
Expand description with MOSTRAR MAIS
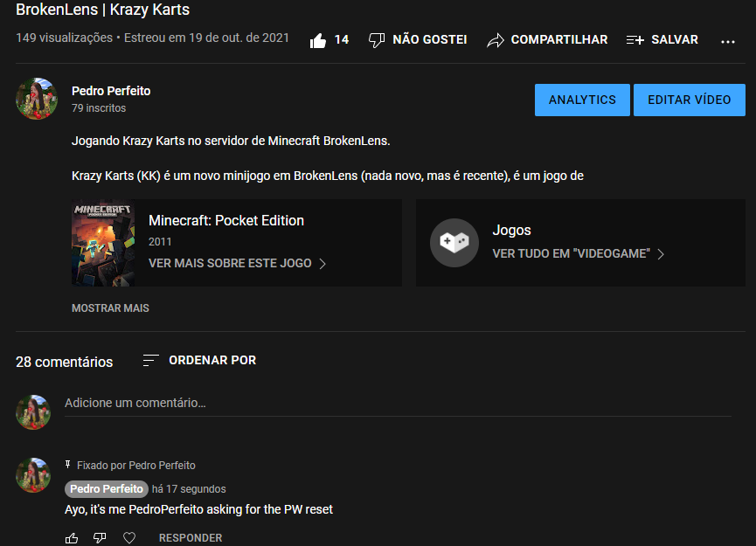click(x=110, y=308)
